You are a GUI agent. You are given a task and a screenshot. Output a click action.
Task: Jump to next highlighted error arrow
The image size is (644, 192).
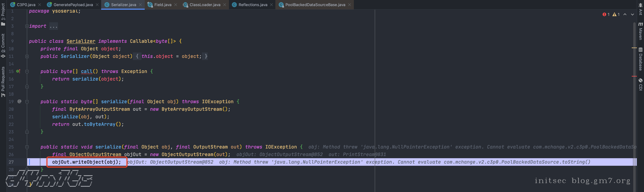tap(632, 15)
